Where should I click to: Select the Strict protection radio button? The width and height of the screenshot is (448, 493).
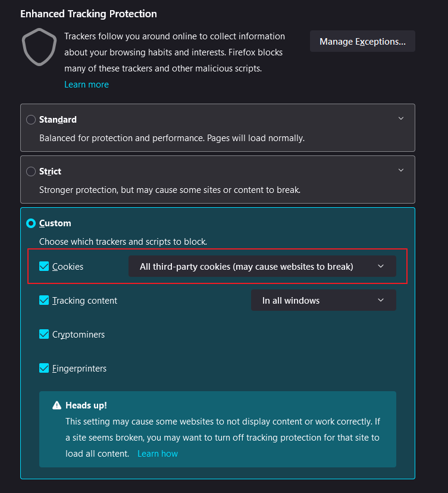[x=31, y=171]
